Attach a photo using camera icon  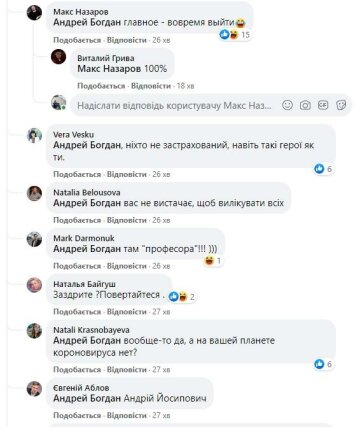pos(305,105)
